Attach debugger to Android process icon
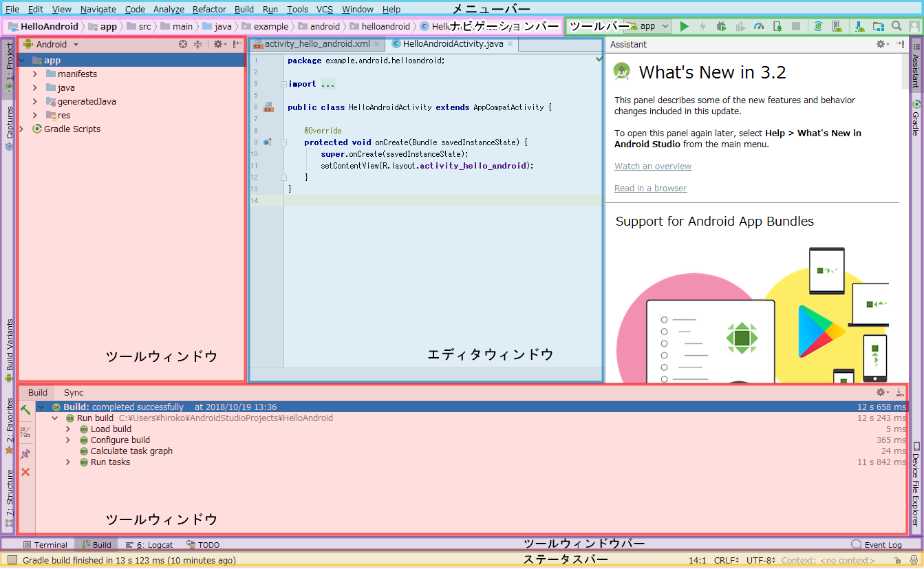 coord(777,26)
